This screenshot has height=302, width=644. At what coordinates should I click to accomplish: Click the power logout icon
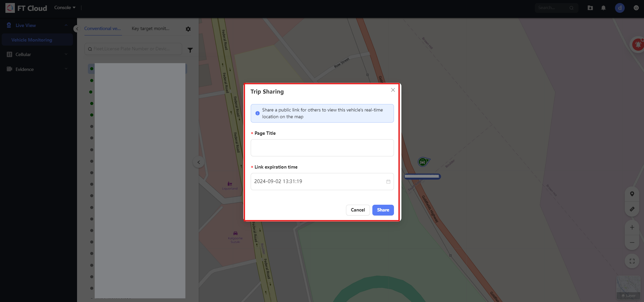pos(636,8)
